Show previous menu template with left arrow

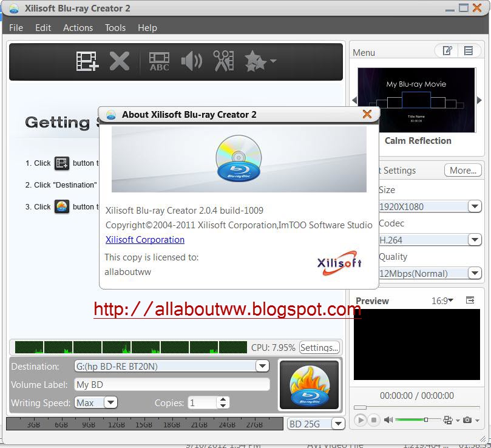tap(354, 100)
